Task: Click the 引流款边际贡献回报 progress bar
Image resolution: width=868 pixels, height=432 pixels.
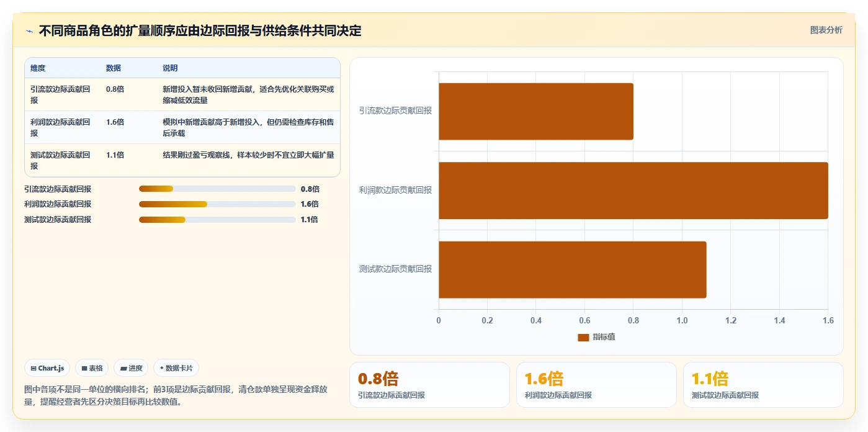Action: coord(217,189)
